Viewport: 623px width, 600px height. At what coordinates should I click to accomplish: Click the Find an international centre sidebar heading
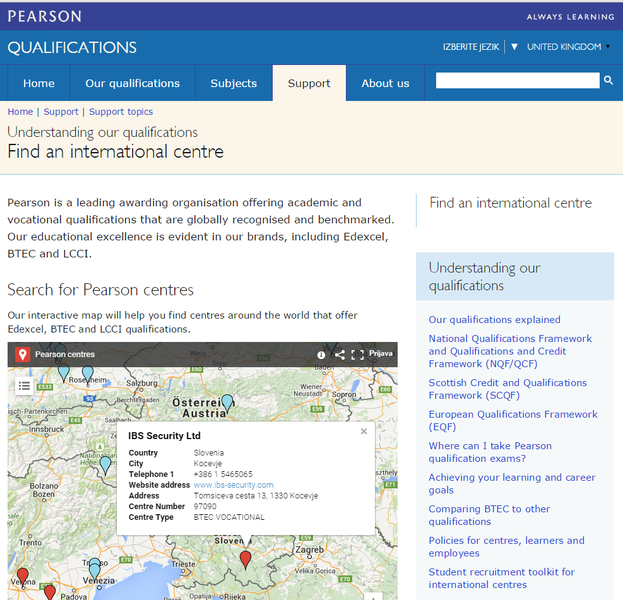tap(511, 203)
